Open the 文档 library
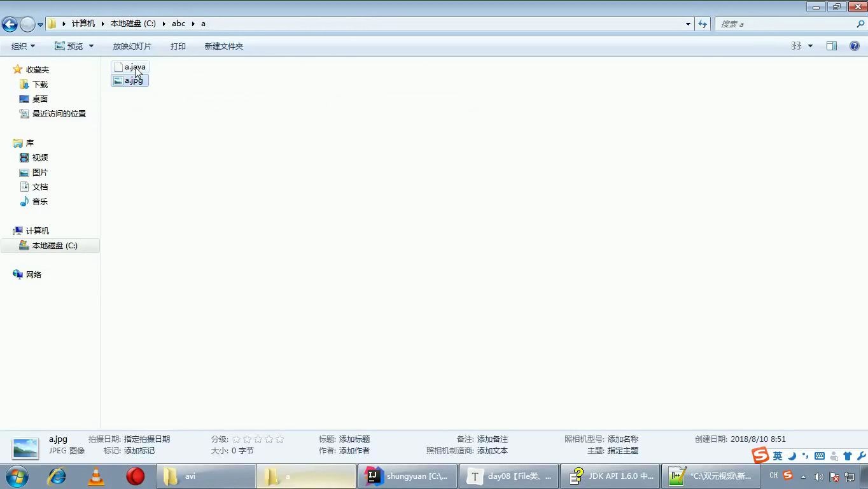Screen dimensions: 868x489 40,187
